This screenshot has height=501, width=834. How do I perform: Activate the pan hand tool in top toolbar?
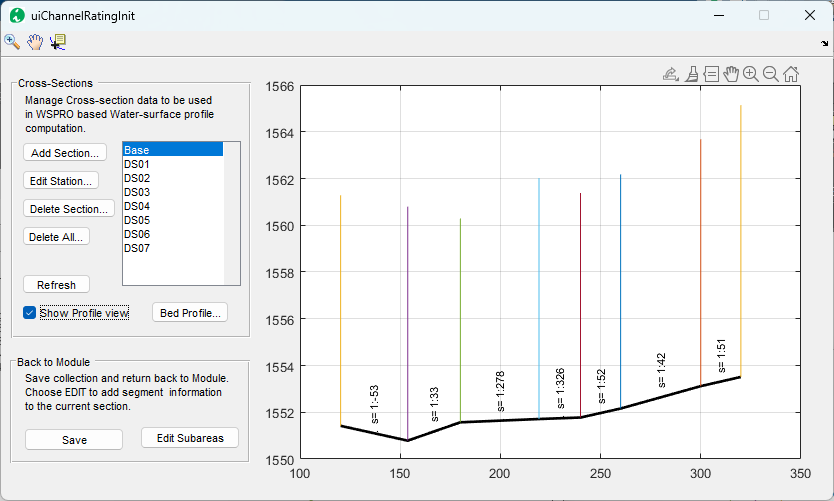click(x=35, y=42)
